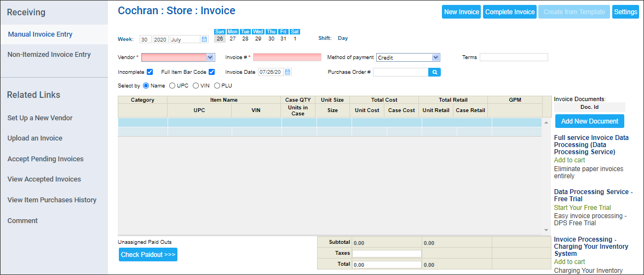The width and height of the screenshot is (644, 275).
Task: Select Friday 31 in week strip
Action: pos(283,38)
